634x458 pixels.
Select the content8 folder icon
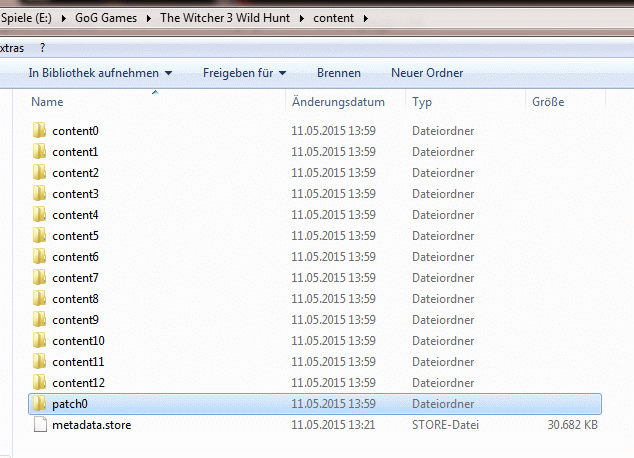40,299
